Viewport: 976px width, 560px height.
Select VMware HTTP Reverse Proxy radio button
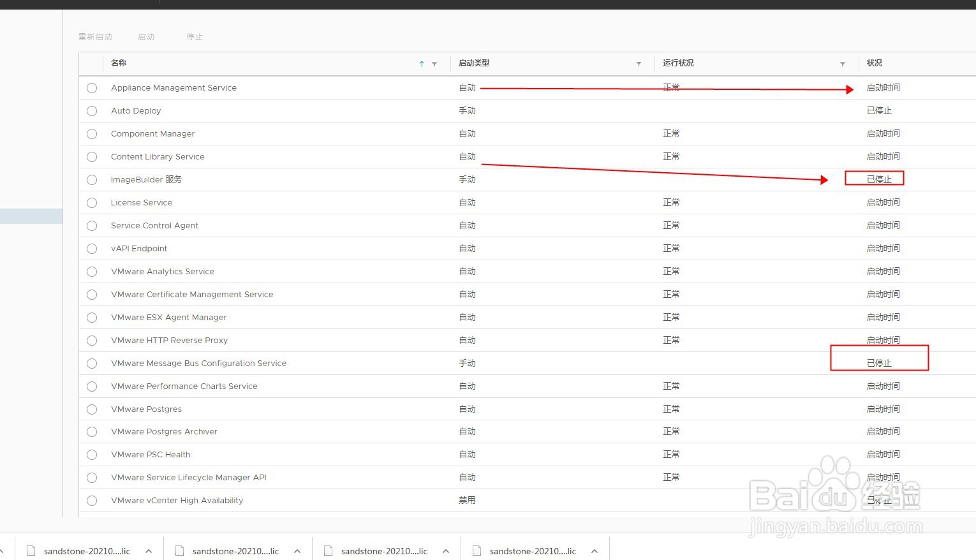[x=92, y=341]
